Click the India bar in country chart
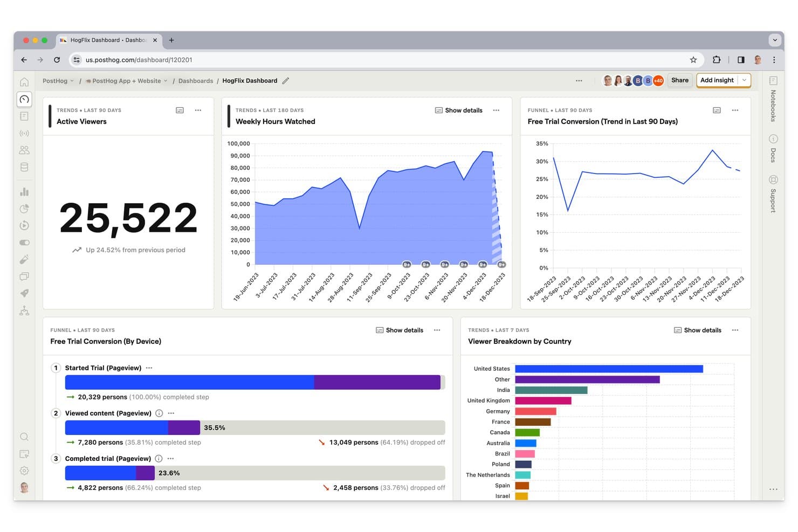 click(551, 390)
